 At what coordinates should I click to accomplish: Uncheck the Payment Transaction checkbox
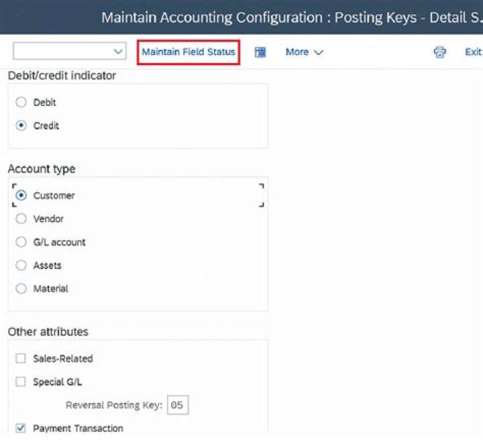pos(21,429)
